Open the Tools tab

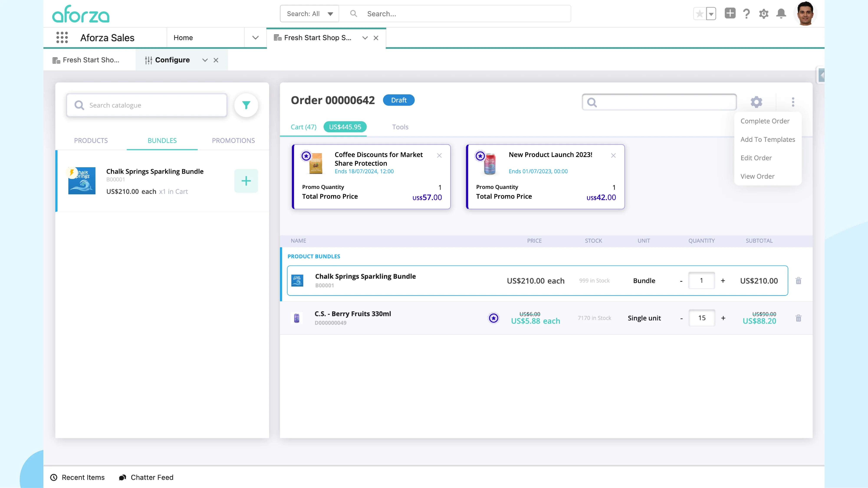point(400,127)
